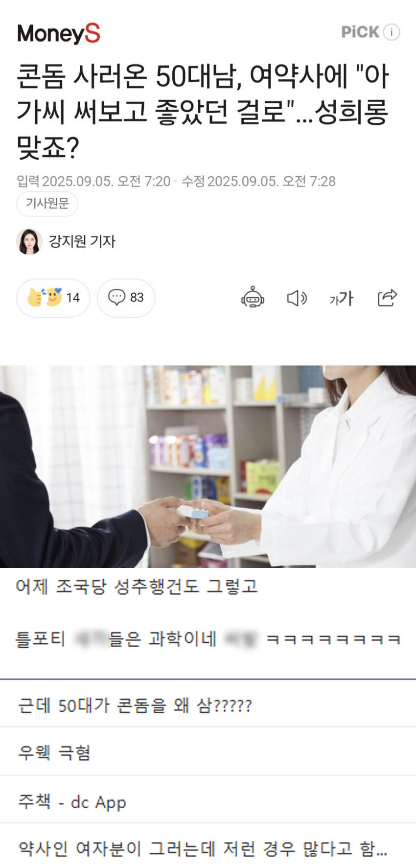Open the AI summary robot icon
Screen dimensions: 416x868
pos(253,298)
